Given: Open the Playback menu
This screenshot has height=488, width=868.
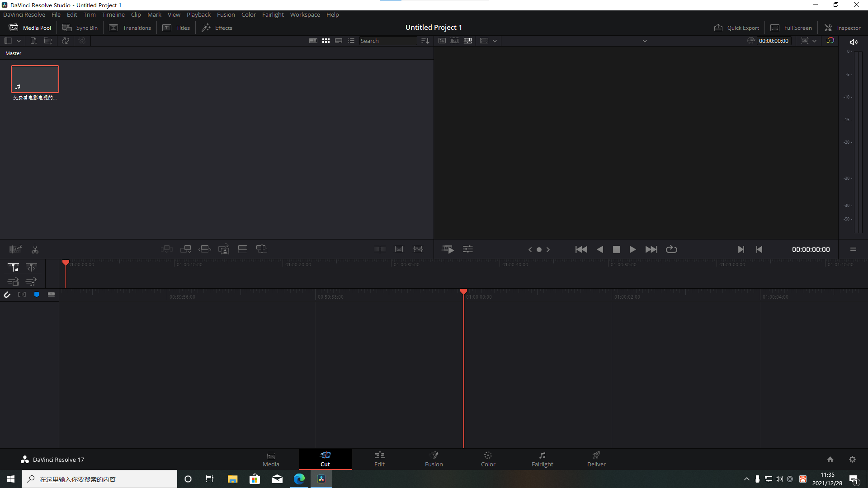Looking at the screenshot, I should (198, 14).
